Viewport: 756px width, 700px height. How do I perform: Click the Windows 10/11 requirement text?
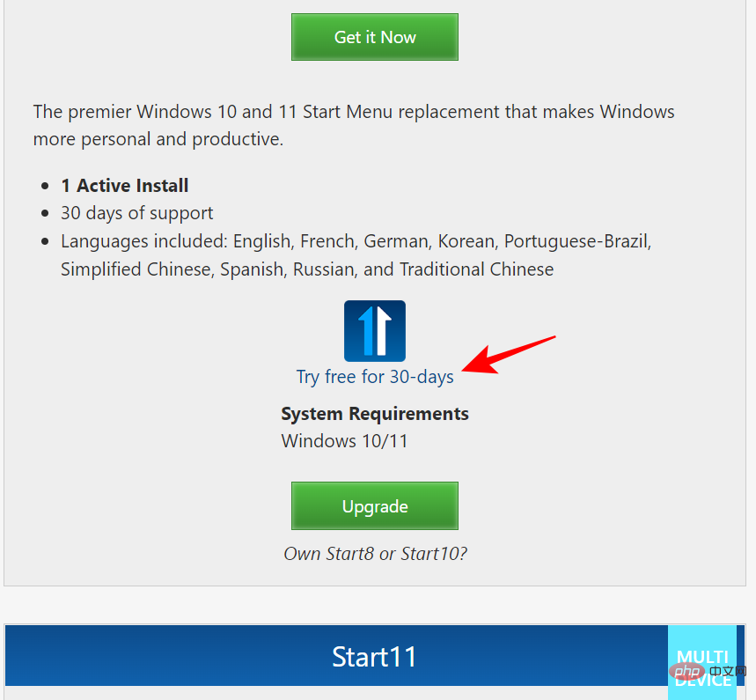(x=344, y=441)
